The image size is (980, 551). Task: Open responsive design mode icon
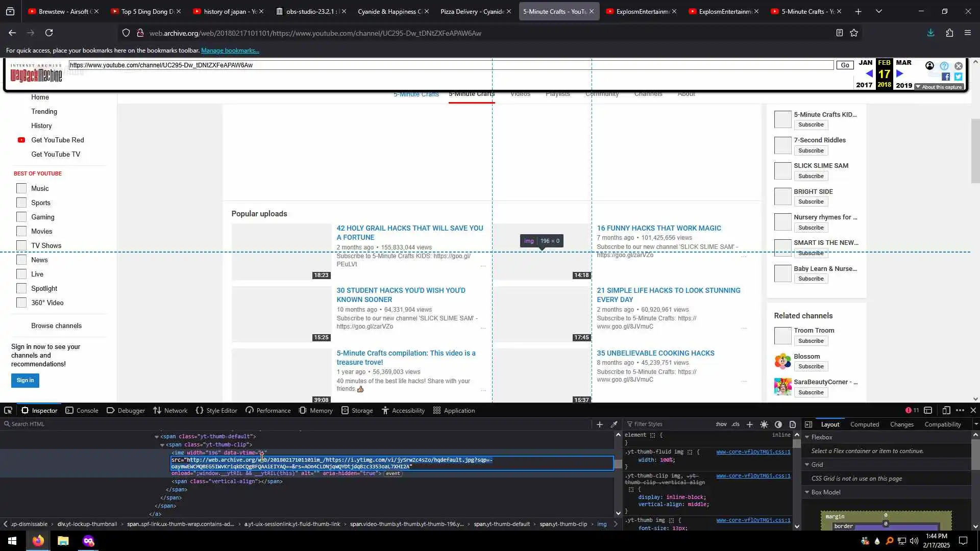click(x=946, y=410)
